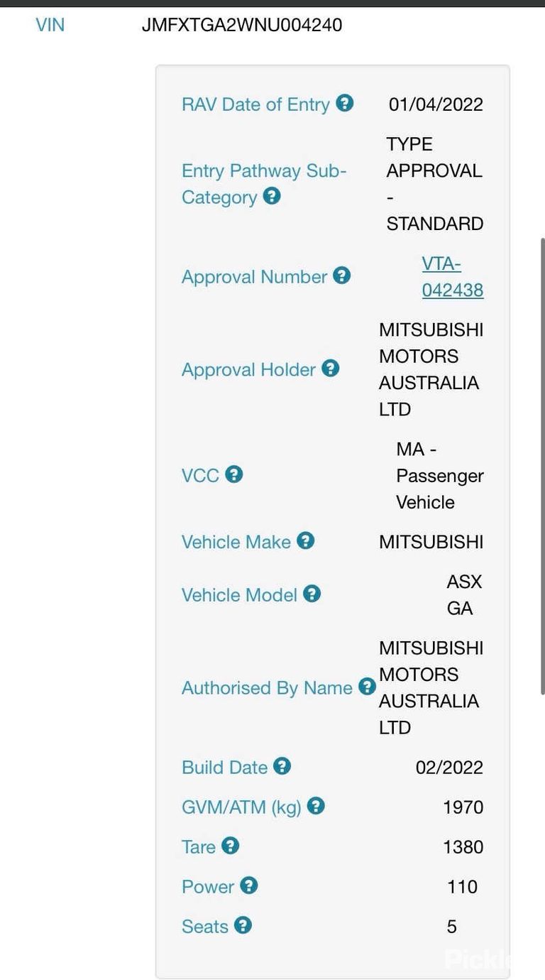Click the Build Date value 02/2022

click(x=449, y=767)
